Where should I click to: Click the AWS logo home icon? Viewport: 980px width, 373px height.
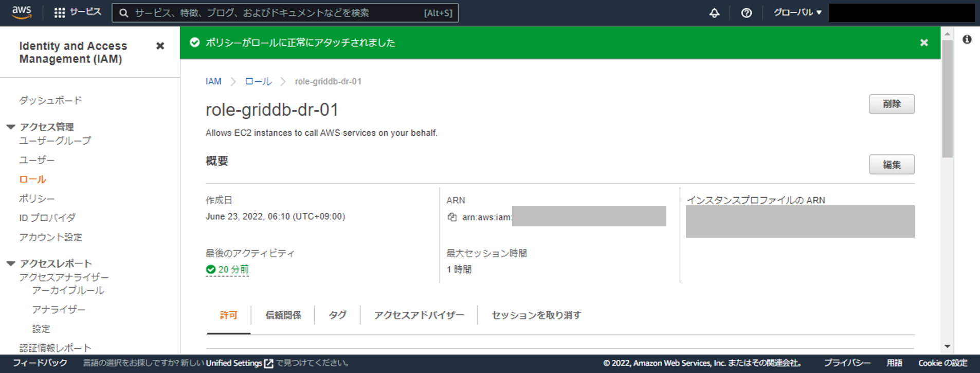pos(22,12)
